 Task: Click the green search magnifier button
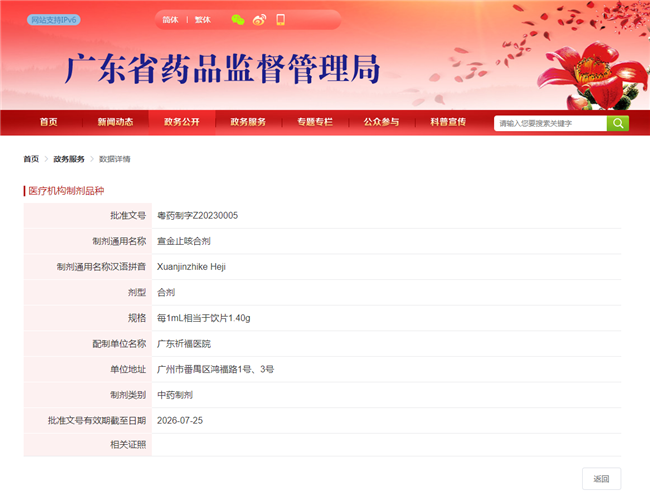pyautogui.click(x=618, y=123)
